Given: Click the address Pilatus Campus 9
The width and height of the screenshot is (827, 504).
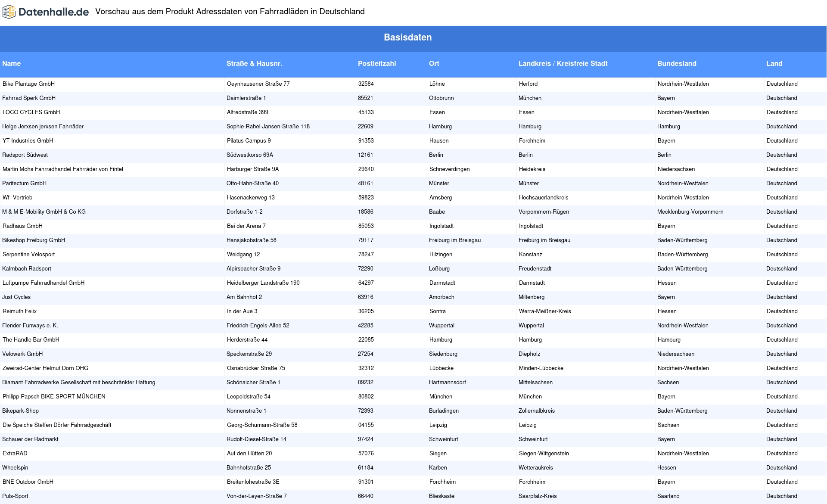Looking at the screenshot, I should (249, 141).
